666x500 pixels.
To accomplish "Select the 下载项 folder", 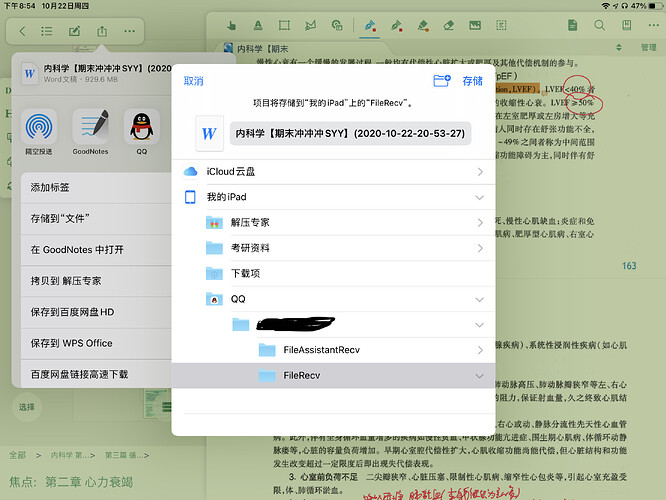I will point(333,274).
